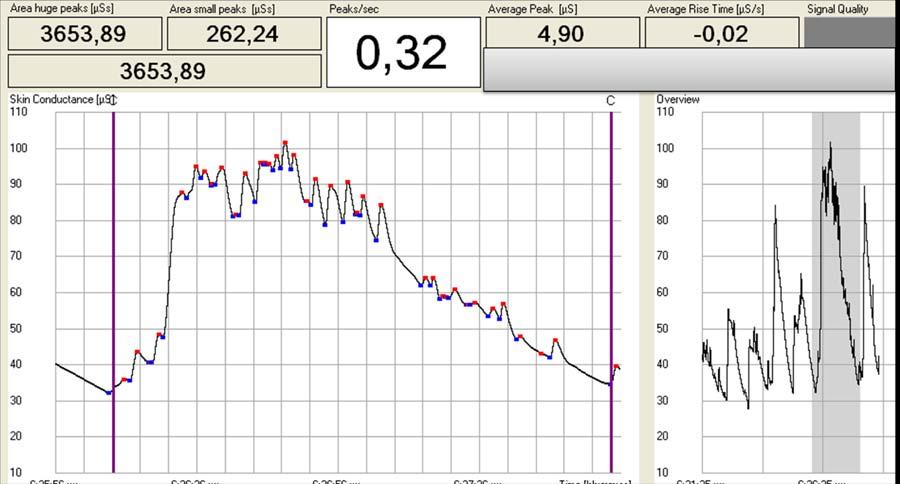The width and height of the screenshot is (900, 484).
Task: Click the Area huge peaks value 3653,89
Action: click(x=84, y=34)
